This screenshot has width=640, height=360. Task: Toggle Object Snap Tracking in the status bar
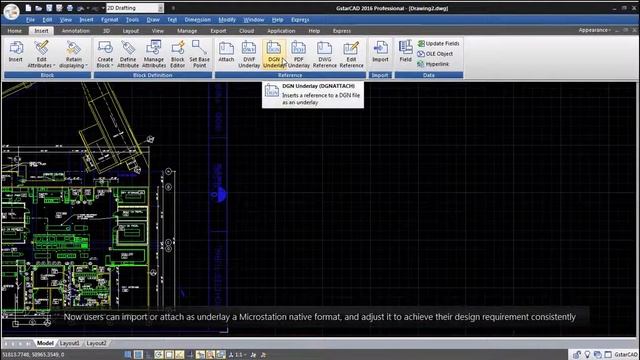[179, 355]
